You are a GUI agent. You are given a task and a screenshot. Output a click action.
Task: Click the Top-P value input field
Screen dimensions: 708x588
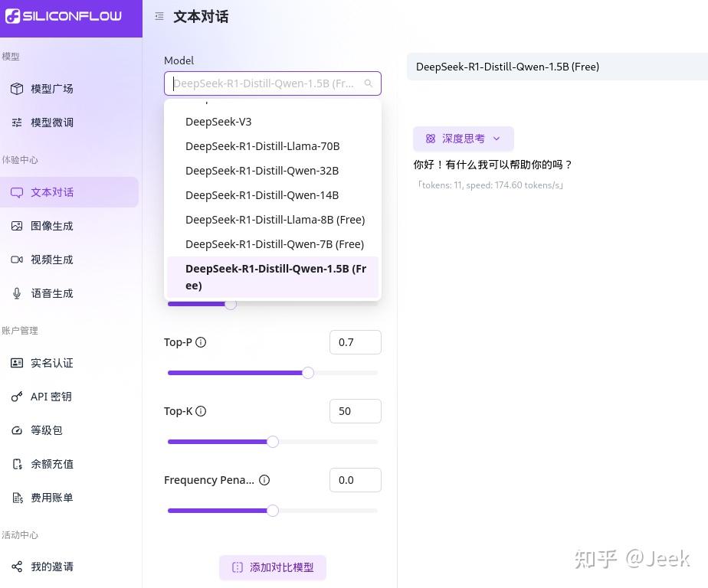click(x=355, y=342)
